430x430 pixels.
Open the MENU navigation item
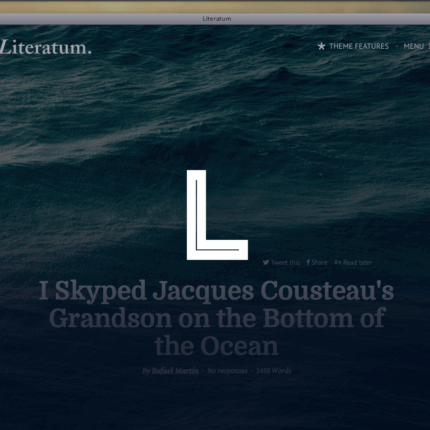[414, 46]
